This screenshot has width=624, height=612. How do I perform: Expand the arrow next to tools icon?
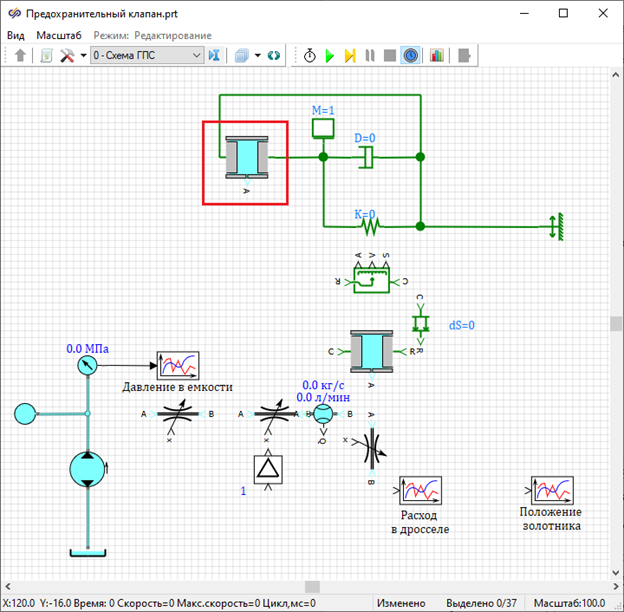click(82, 56)
